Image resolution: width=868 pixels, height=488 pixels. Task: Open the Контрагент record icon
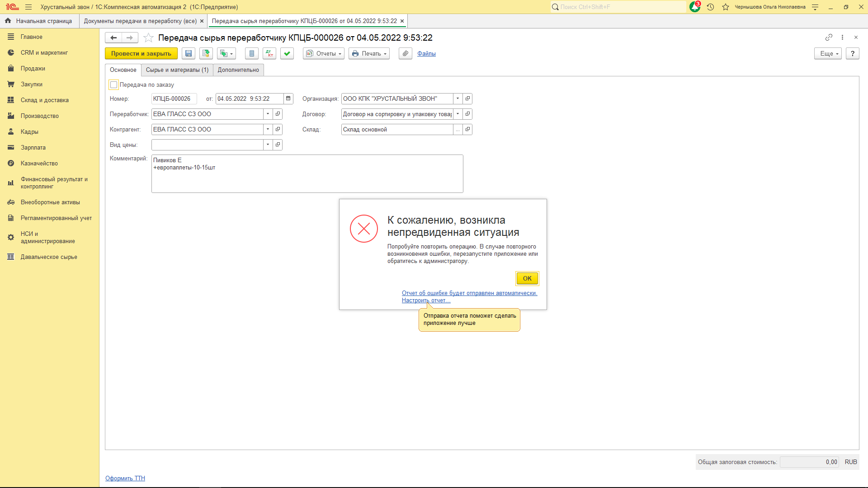(278, 129)
